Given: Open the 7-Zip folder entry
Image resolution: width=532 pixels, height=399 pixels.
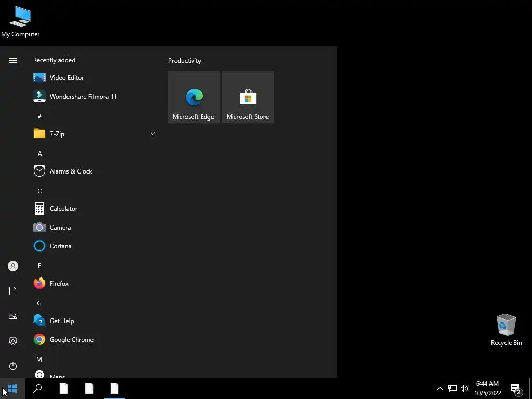Looking at the screenshot, I should (x=94, y=134).
